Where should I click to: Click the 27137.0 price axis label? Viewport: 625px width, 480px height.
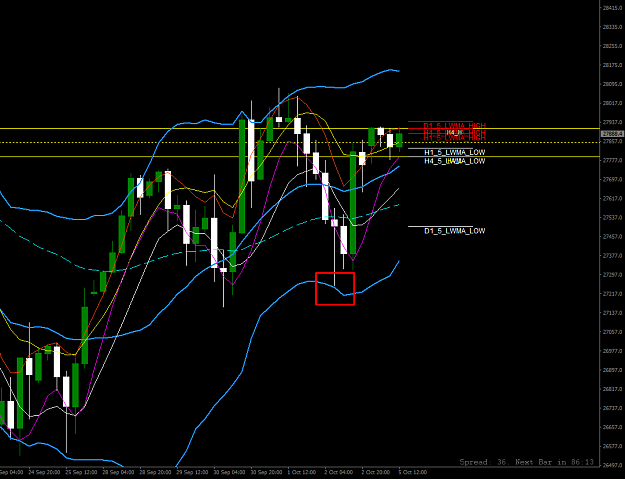(x=613, y=313)
